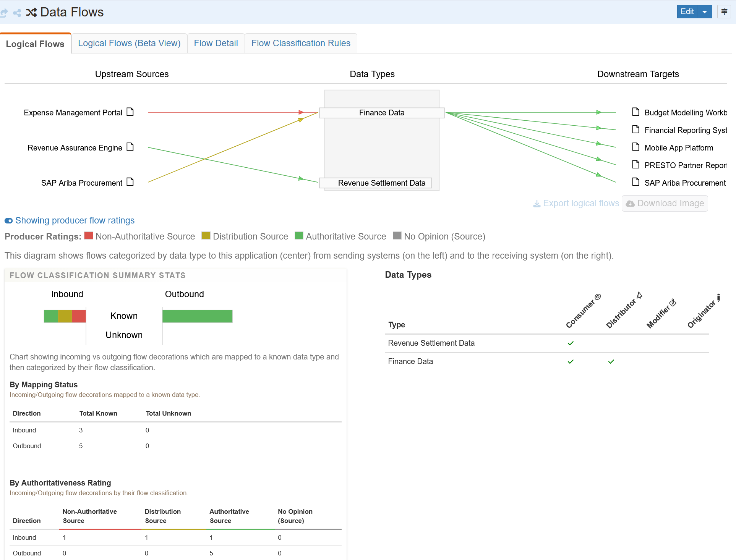736x560 pixels.
Task: Click the Authoritative Source column header
Action: click(229, 516)
